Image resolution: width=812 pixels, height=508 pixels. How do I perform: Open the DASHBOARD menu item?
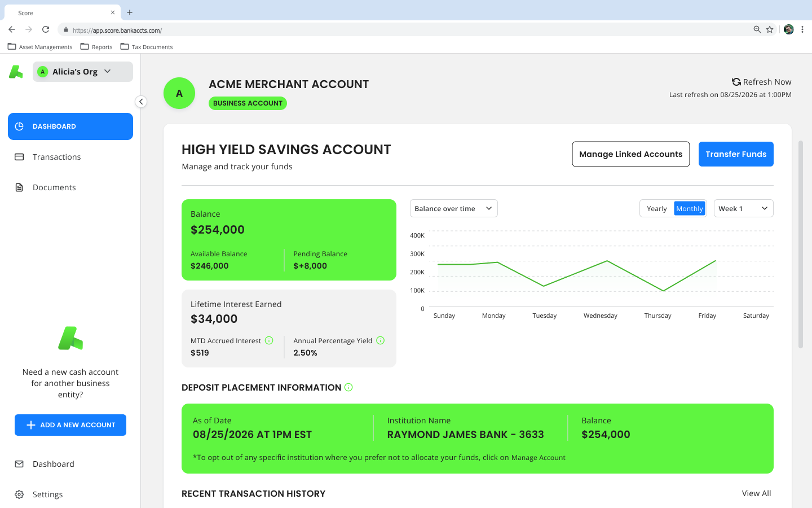pos(70,126)
